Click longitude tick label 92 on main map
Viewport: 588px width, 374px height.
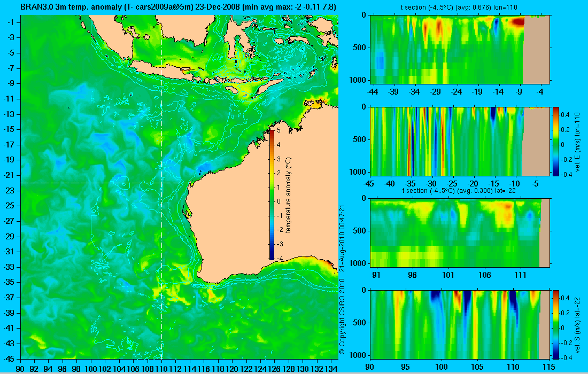coord(34,369)
